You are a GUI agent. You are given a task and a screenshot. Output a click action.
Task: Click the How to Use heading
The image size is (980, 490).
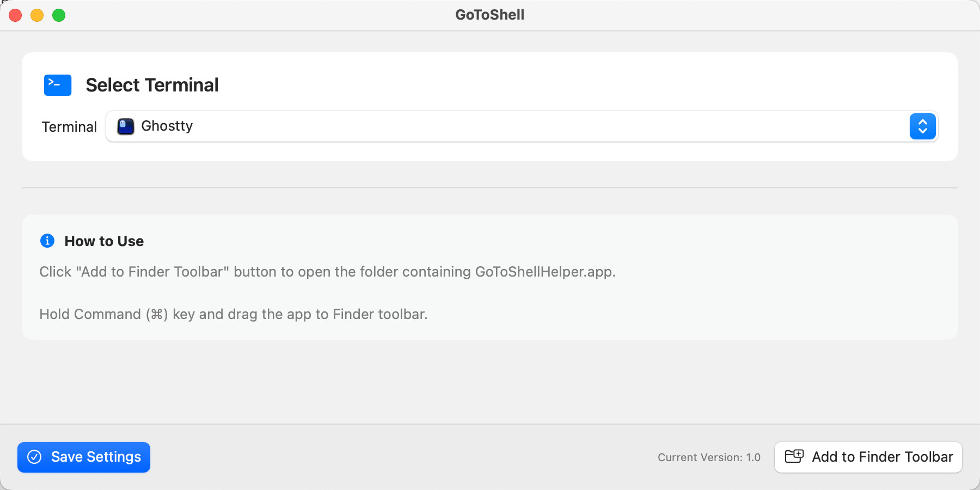point(104,241)
